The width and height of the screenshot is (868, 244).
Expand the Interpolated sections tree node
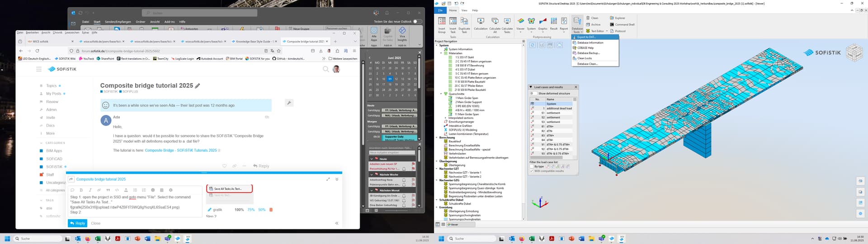point(445,118)
